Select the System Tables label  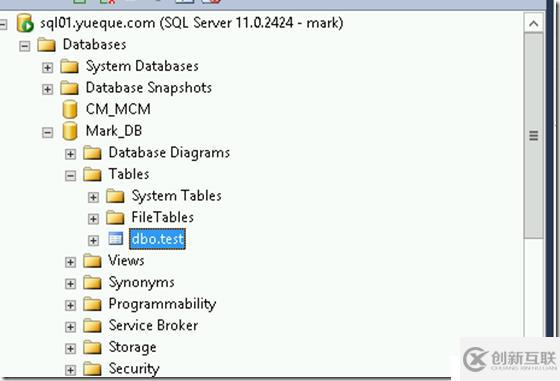(176, 196)
